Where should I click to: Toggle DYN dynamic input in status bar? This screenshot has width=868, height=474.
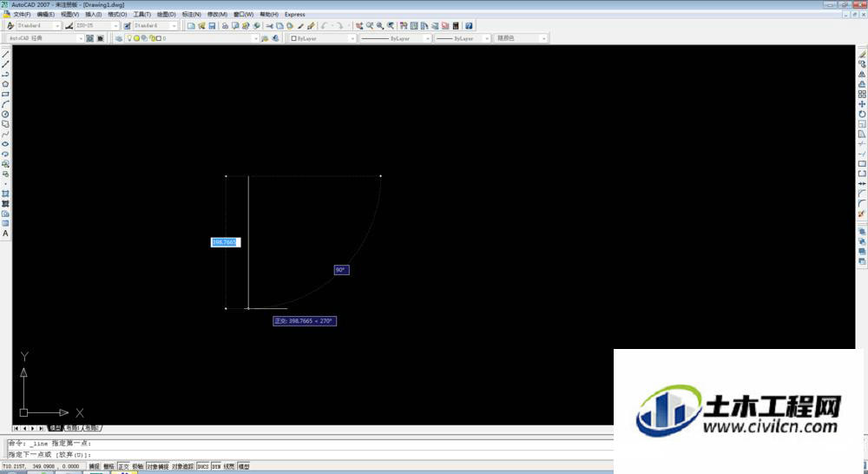216,467
